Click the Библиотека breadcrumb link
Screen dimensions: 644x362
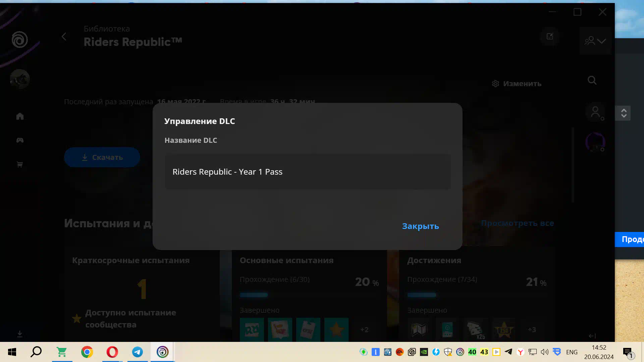[x=107, y=28]
